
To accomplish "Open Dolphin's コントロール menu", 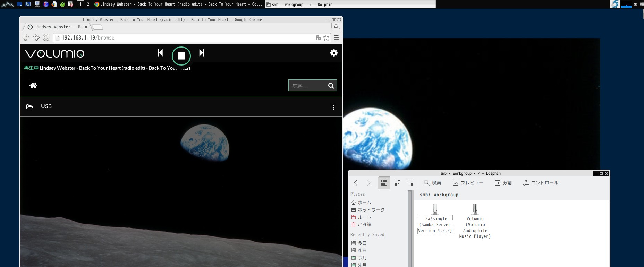I will [x=541, y=183].
